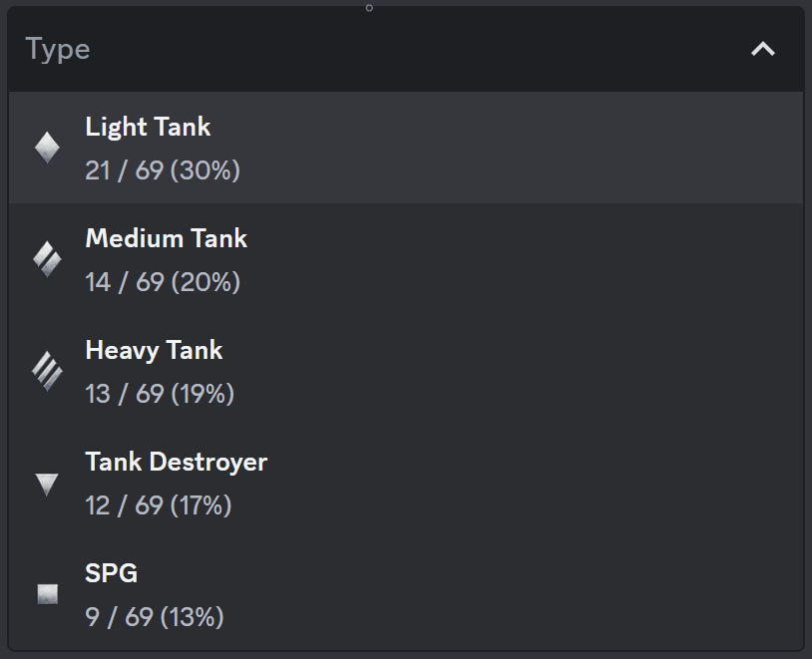The width and height of the screenshot is (812, 659).
Task: Click the Medium Tank double-stripe icon
Action: tap(47, 260)
